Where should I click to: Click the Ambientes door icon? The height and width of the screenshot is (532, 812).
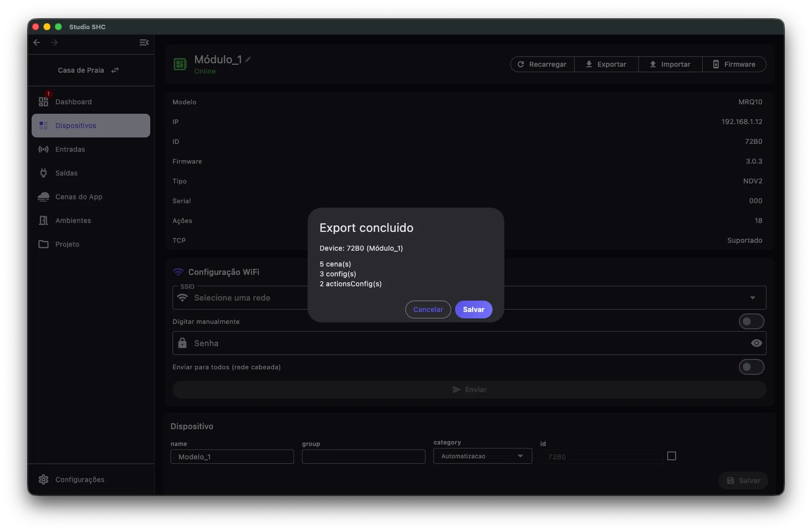point(43,221)
